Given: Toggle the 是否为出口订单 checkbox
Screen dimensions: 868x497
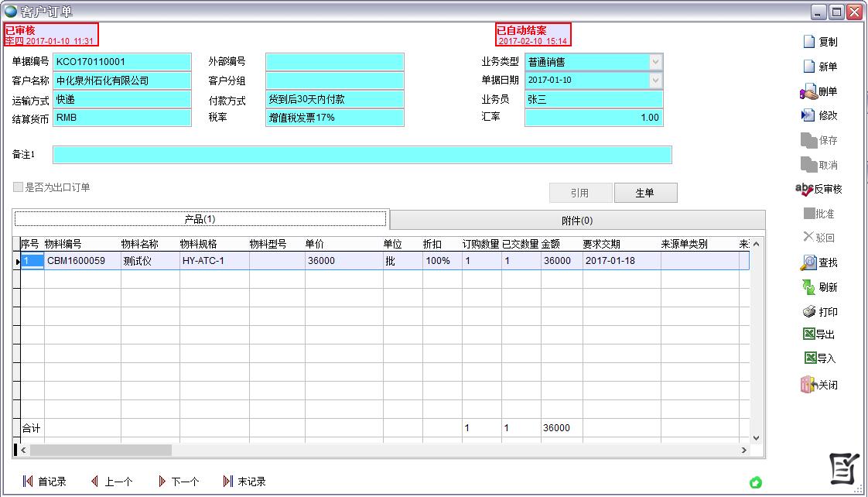Looking at the screenshot, I should 18,187.
